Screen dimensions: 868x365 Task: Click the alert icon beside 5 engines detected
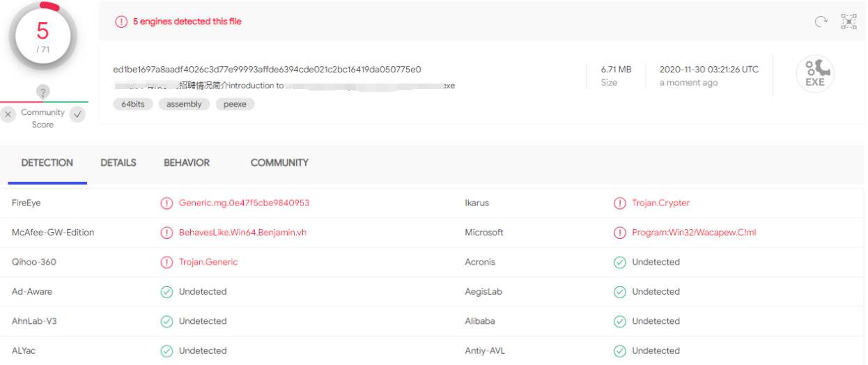[121, 22]
